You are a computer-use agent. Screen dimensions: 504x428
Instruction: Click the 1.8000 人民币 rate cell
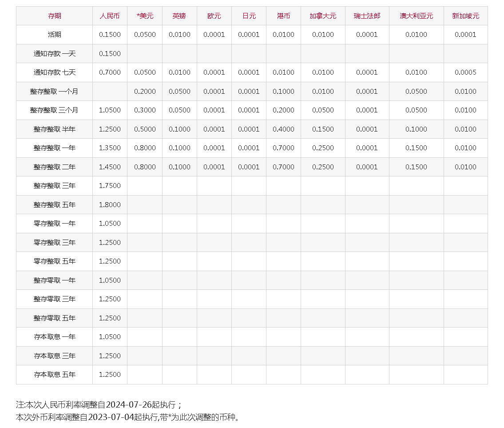pyautogui.click(x=110, y=205)
